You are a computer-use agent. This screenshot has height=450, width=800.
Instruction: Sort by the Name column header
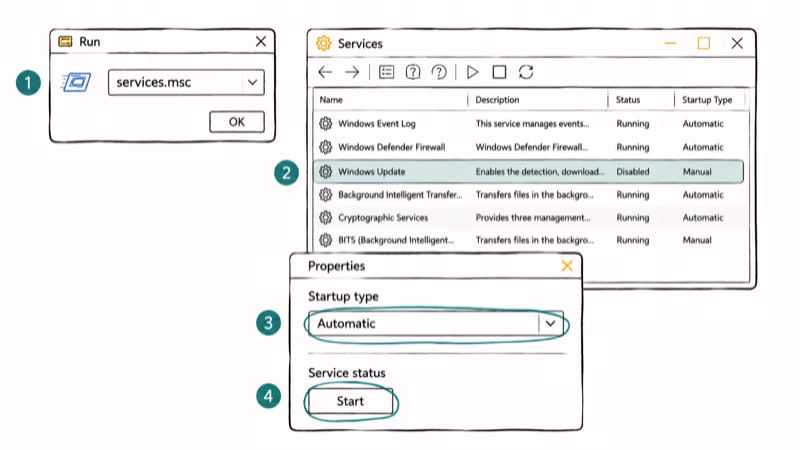(x=331, y=99)
